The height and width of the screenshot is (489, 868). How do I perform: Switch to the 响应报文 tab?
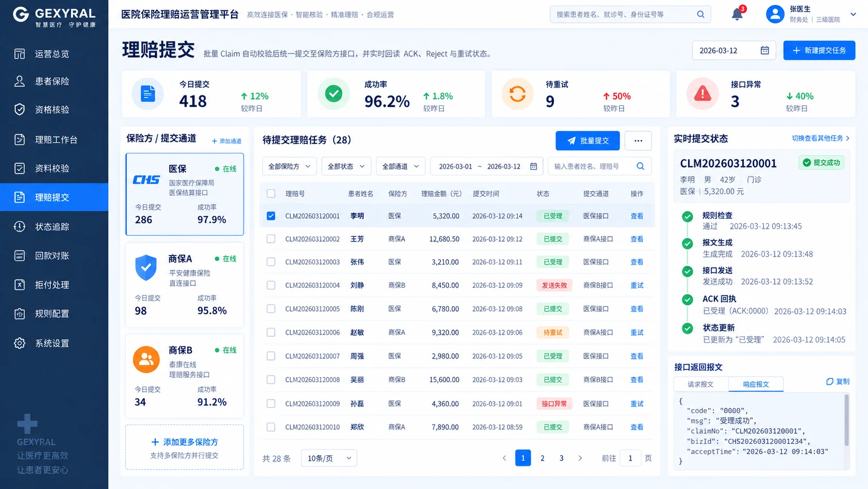756,384
